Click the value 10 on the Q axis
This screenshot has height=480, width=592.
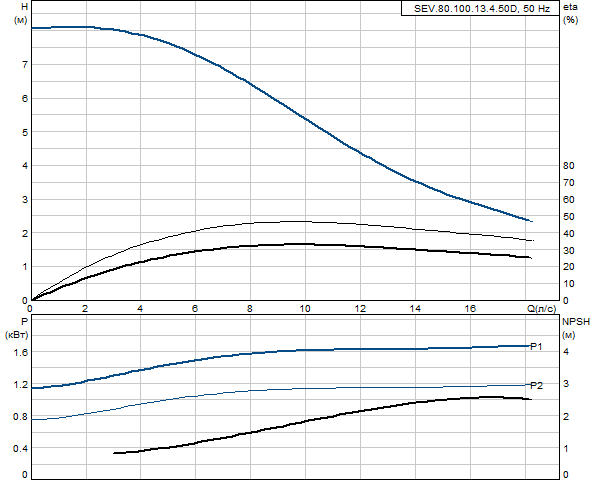(305, 309)
